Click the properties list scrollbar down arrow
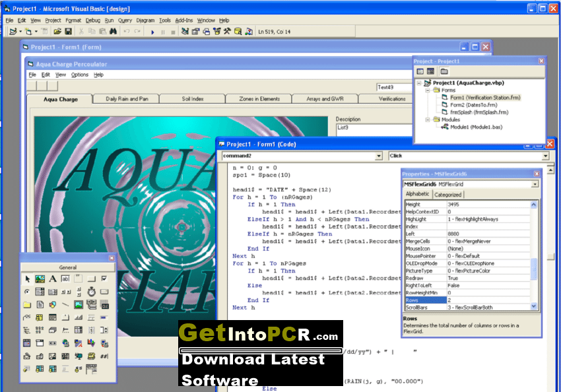The image size is (561, 392). click(x=534, y=306)
